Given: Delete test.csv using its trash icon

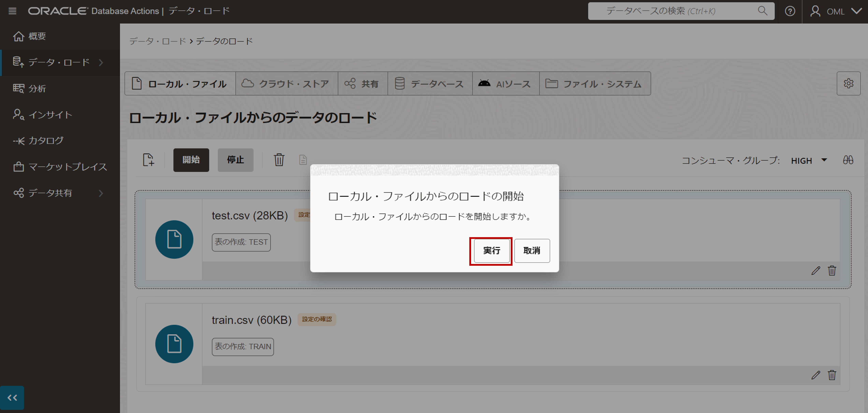Looking at the screenshot, I should (x=832, y=271).
